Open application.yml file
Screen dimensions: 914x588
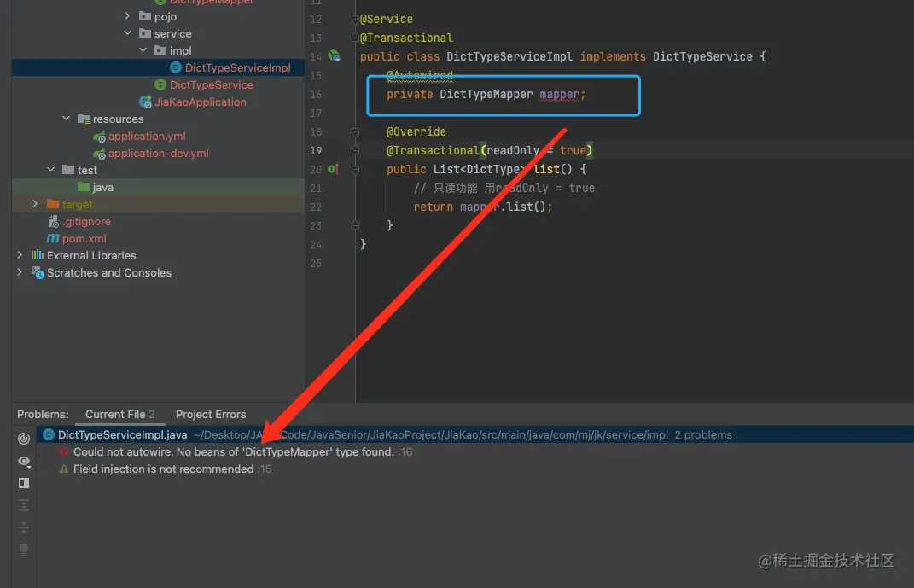click(x=147, y=136)
